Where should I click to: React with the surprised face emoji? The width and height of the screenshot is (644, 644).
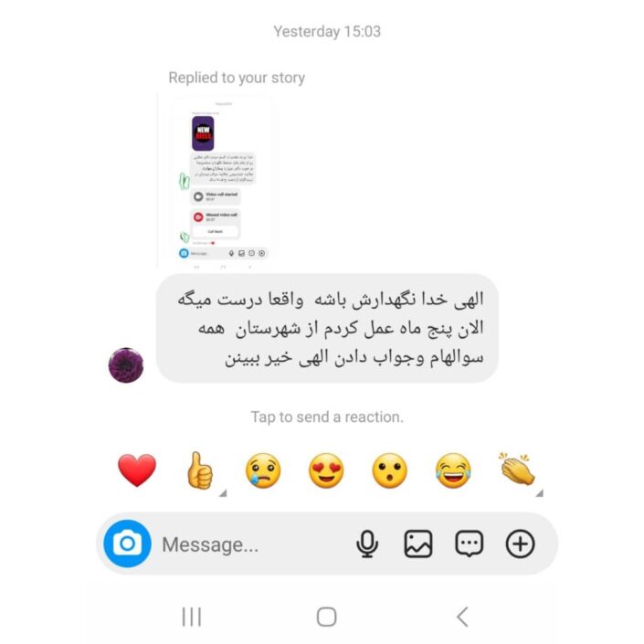coord(390,470)
